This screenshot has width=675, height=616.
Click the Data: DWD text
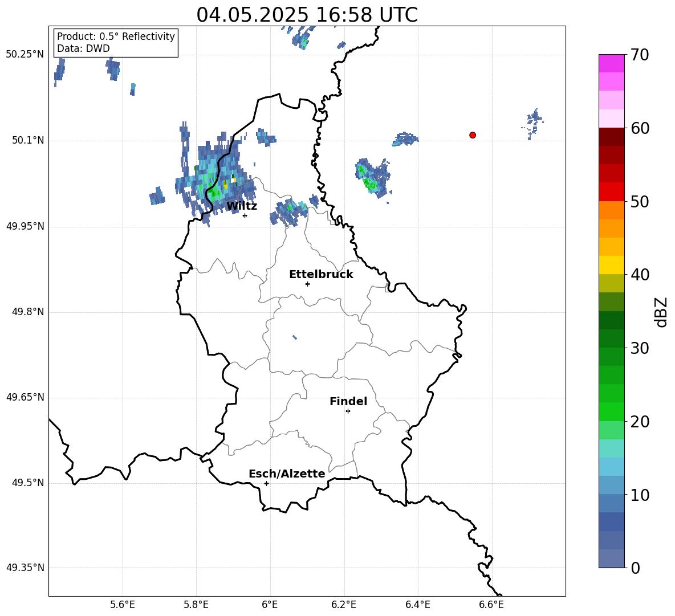point(83,48)
